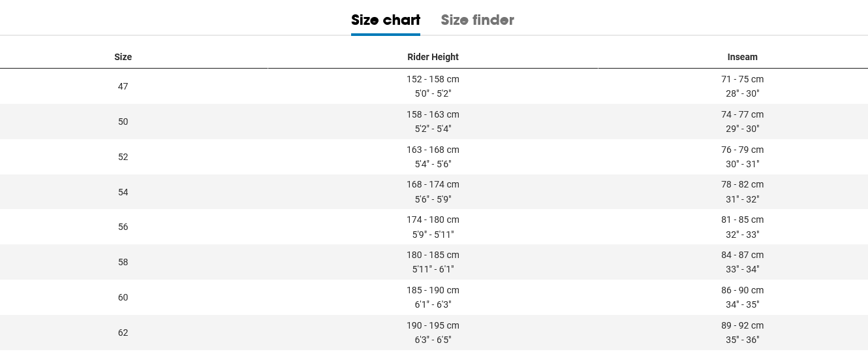Click the Rider Height column header
This screenshot has height=358, width=868.
(x=433, y=57)
